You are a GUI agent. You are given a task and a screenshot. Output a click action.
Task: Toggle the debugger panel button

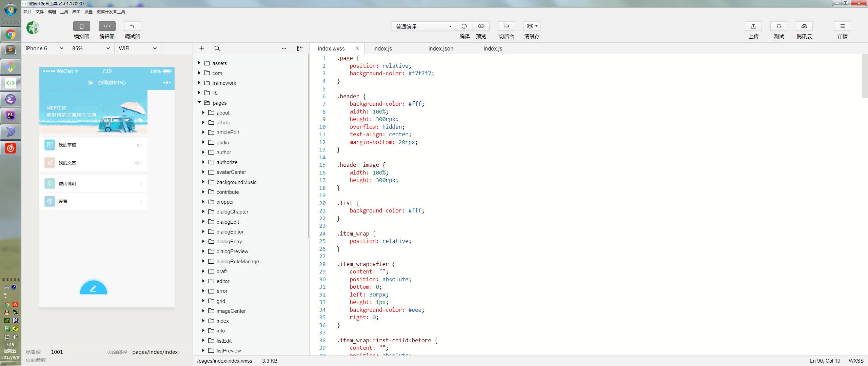coord(132,26)
